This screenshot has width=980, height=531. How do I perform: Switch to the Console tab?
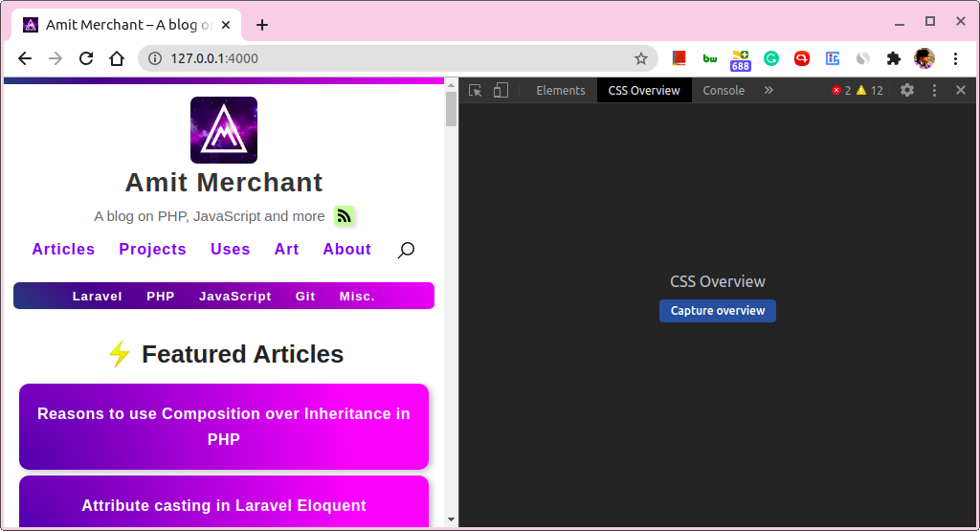[724, 91]
